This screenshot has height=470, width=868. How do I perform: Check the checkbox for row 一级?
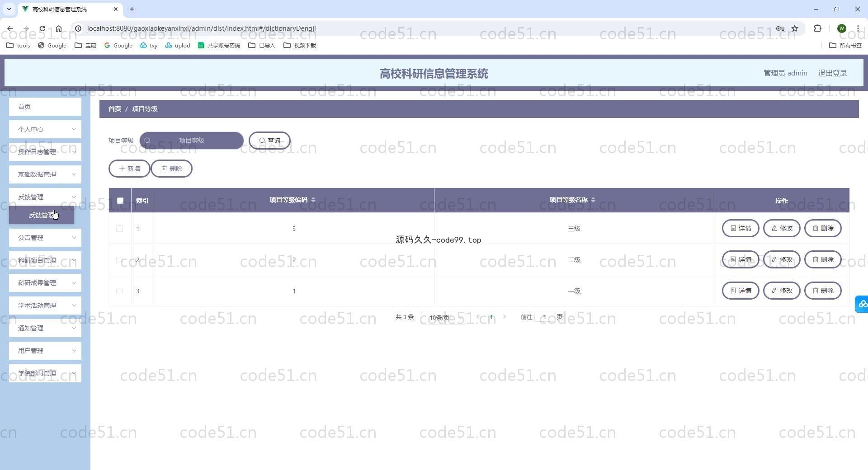[119, 291]
